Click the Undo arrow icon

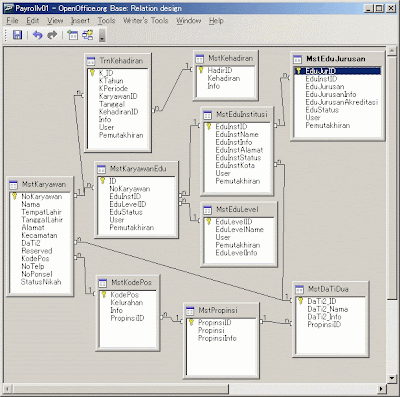[x=37, y=35]
